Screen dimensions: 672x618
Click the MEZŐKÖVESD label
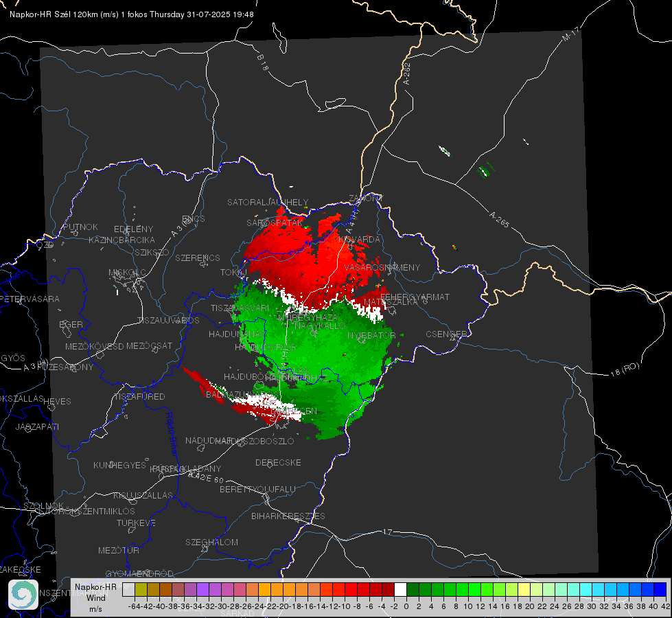click(94, 346)
